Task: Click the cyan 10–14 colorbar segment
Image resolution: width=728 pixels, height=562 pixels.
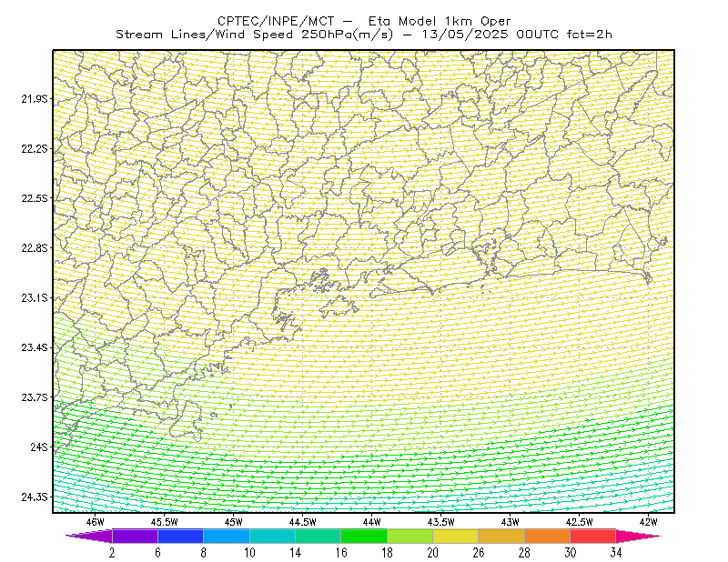Action: coord(272,536)
